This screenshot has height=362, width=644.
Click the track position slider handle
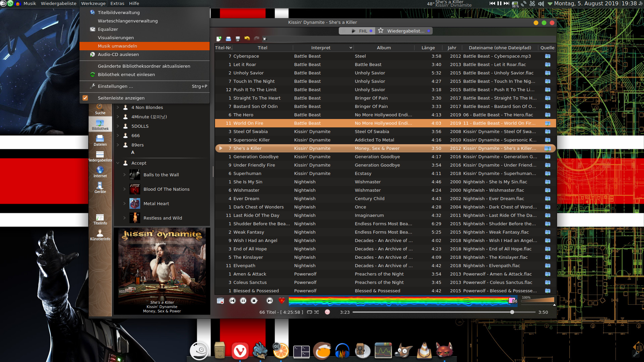click(x=512, y=312)
